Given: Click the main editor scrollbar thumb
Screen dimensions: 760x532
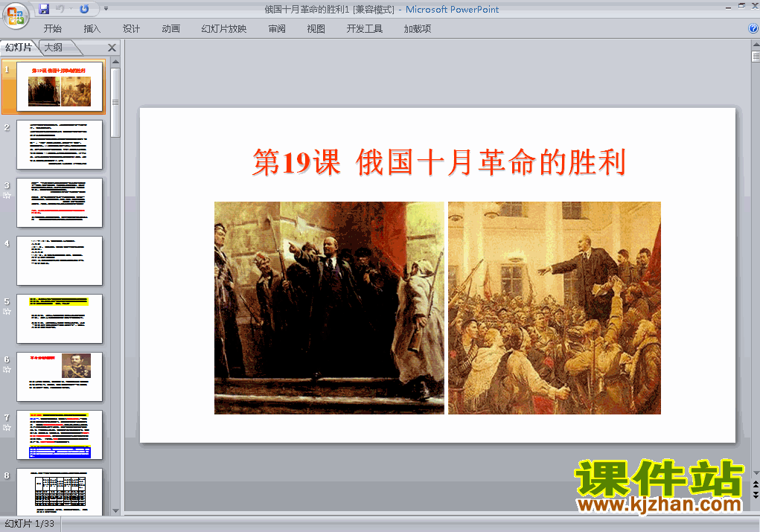Looking at the screenshot, I should pos(756,57).
